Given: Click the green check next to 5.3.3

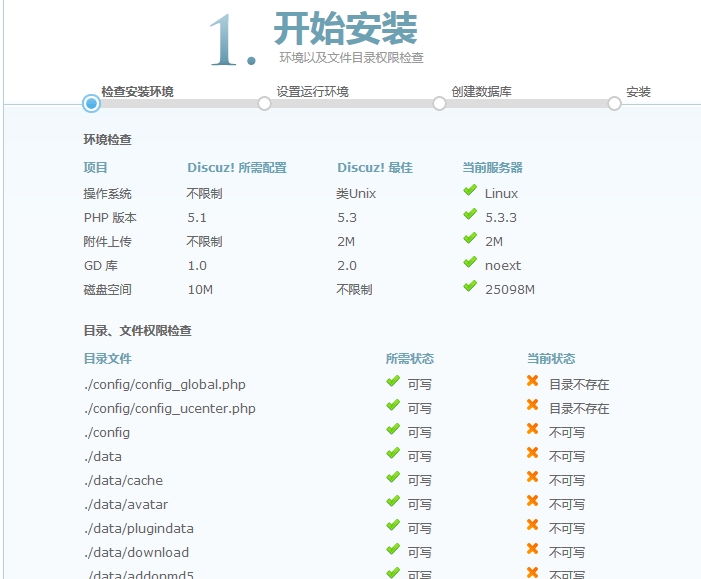Looking at the screenshot, I should (470, 214).
